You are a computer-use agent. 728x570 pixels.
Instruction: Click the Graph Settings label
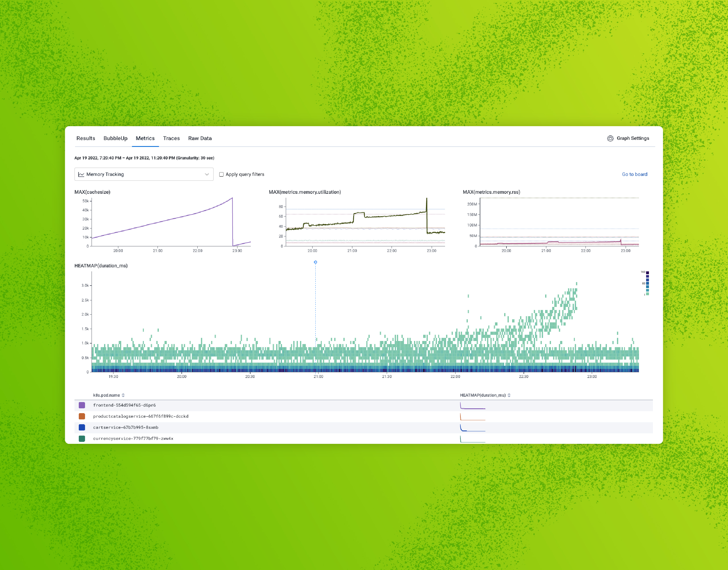coord(633,138)
